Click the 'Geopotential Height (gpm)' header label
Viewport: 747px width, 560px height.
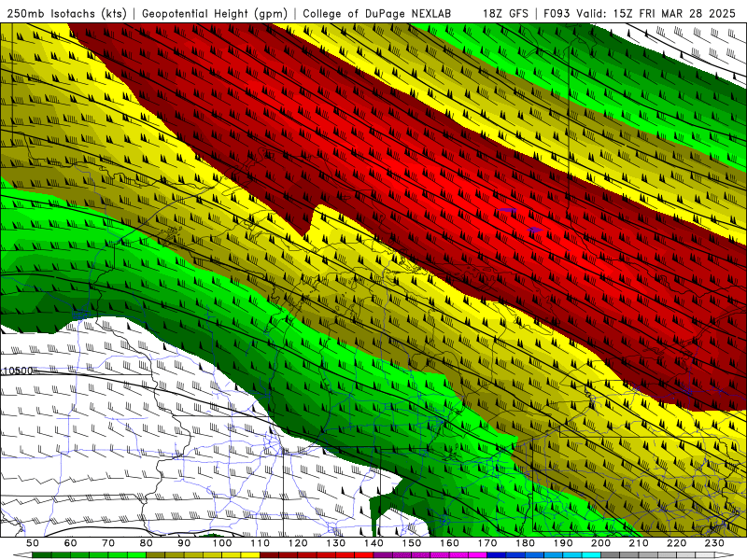pyautogui.click(x=215, y=13)
